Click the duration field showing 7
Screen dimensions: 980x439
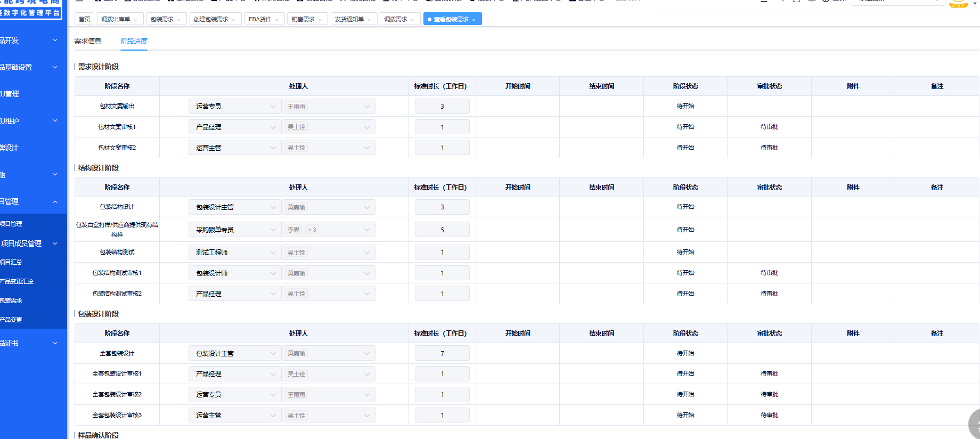[x=442, y=353]
